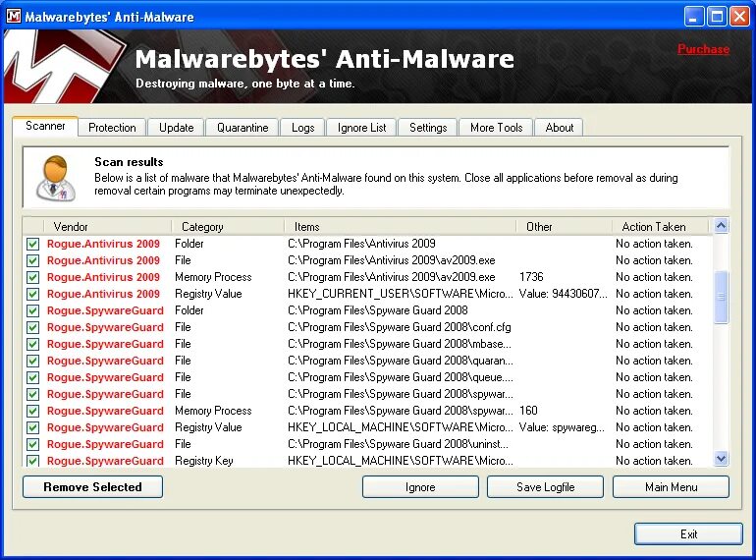The width and height of the screenshot is (756, 560).
Task: Sort by the Items column header
Action: pos(400,227)
